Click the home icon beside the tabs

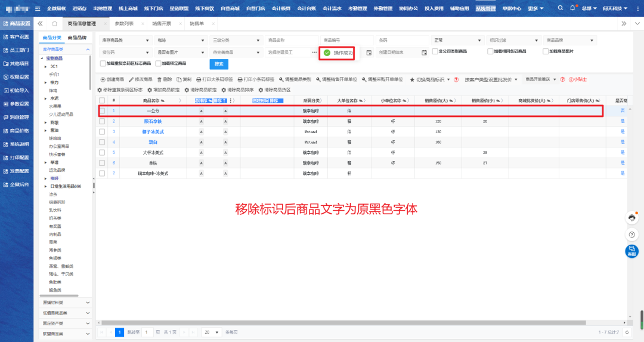click(54, 23)
